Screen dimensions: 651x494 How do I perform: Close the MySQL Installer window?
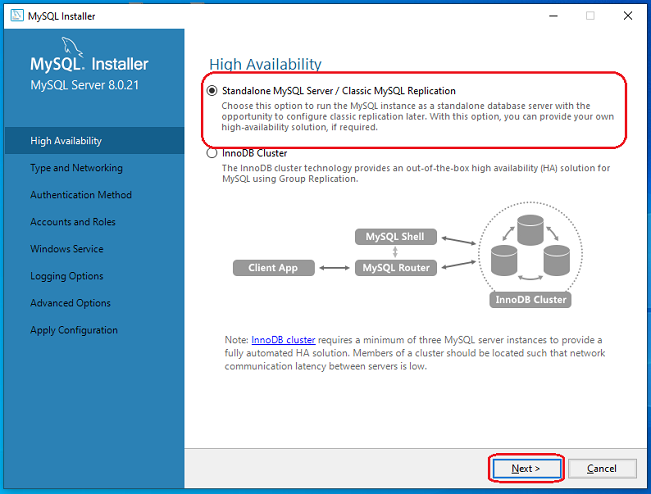(x=628, y=16)
